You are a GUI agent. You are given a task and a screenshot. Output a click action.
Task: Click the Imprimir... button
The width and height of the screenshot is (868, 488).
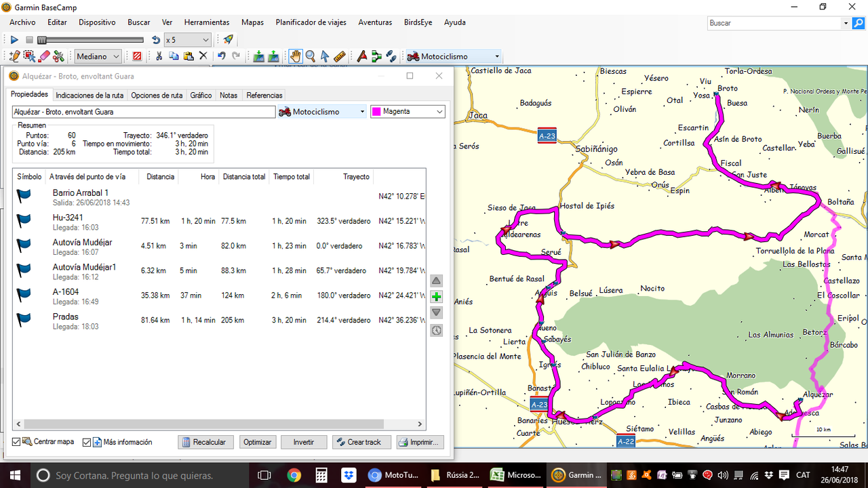[420, 442]
